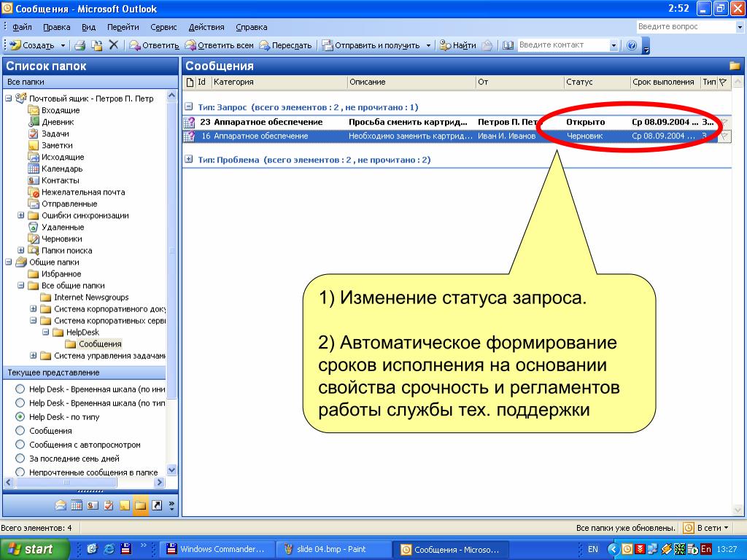
Task: Open the Удаленные folder
Action: (x=63, y=227)
